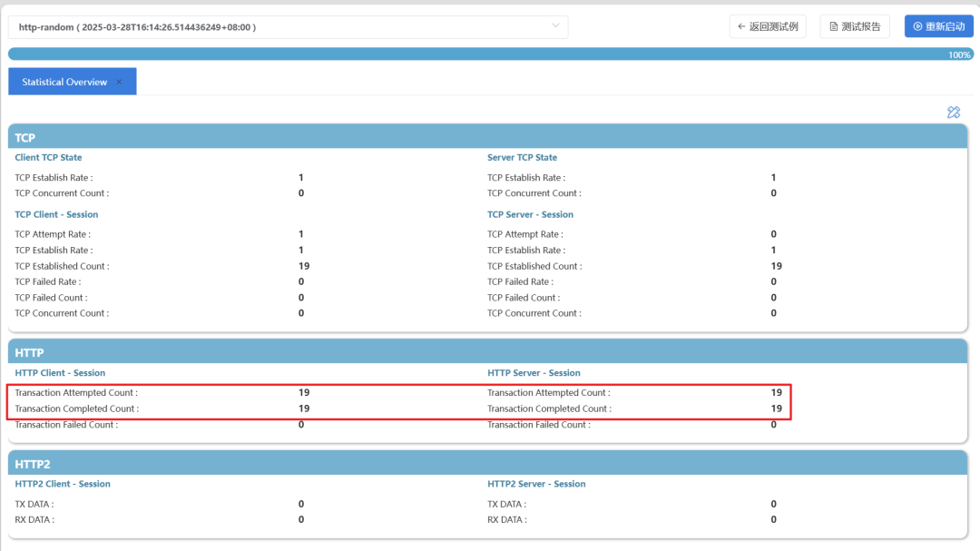980x551 pixels.
Task: Close the Statistical Overview tab
Action: click(x=118, y=82)
